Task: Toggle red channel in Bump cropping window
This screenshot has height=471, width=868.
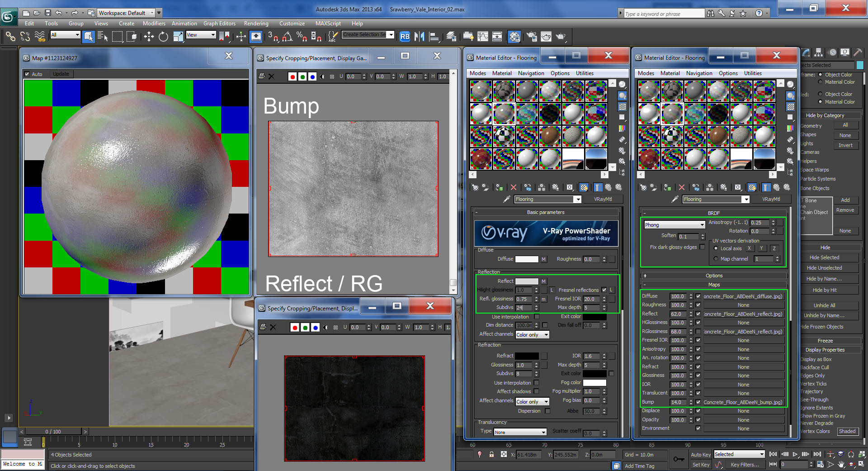Action: coord(292,77)
